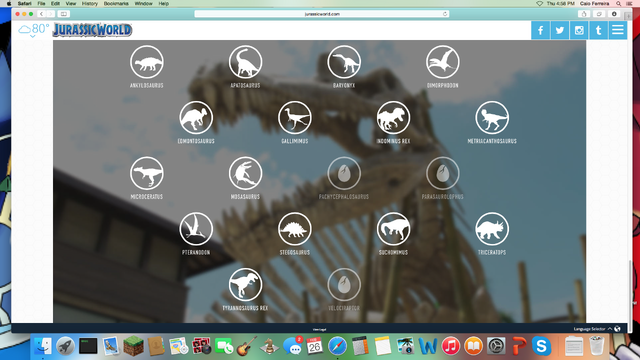Open the Pteranodon icon

coord(196,229)
